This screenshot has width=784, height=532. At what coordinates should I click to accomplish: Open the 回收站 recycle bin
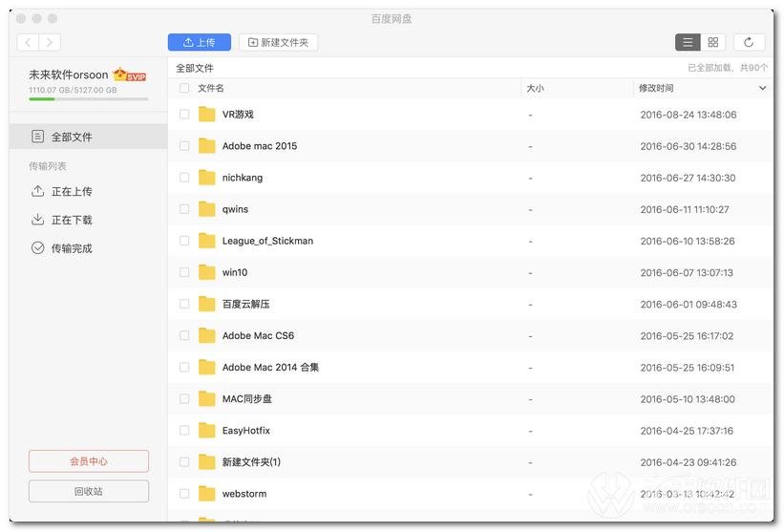[x=89, y=491]
